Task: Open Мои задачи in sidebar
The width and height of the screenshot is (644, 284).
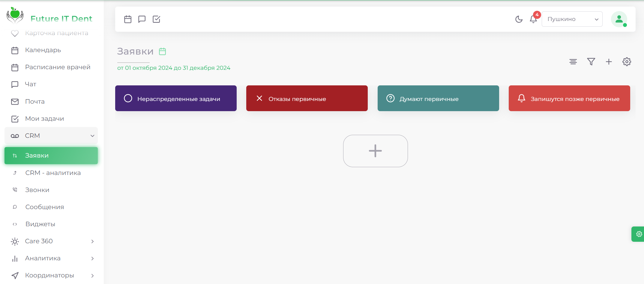Action: coord(51,119)
